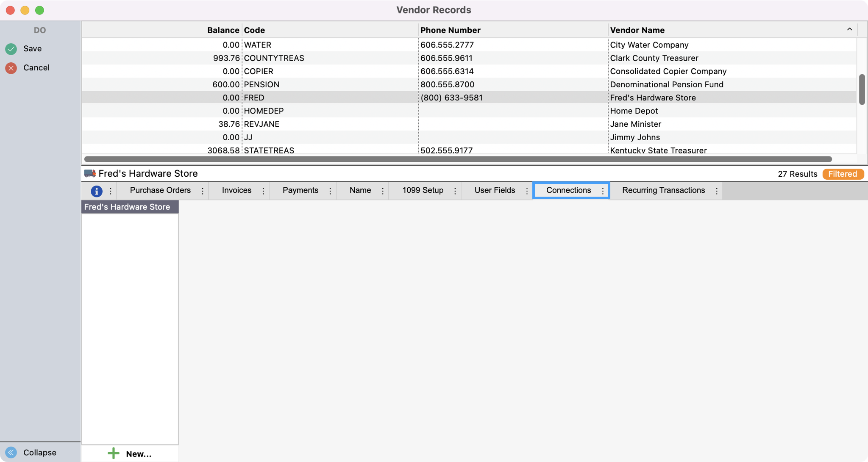
Task: Open Invoices tab options dots
Action: (263, 191)
